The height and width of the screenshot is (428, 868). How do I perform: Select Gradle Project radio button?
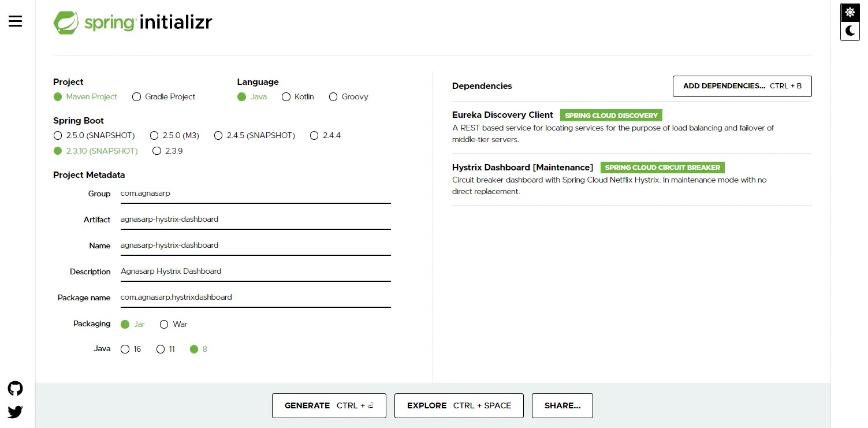(x=164, y=96)
